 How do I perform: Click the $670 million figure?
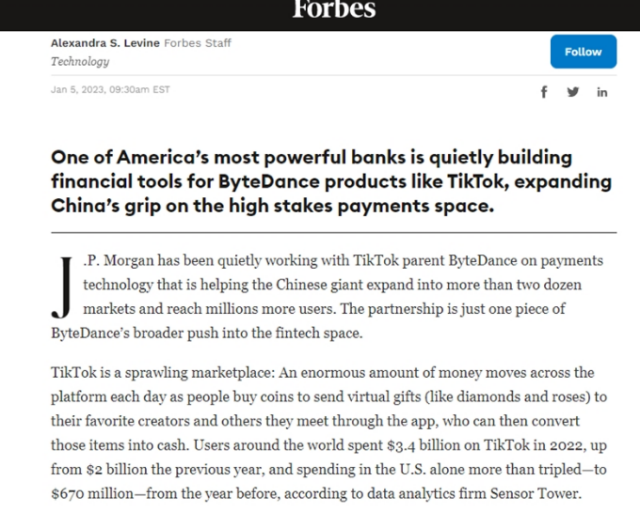[92, 493]
